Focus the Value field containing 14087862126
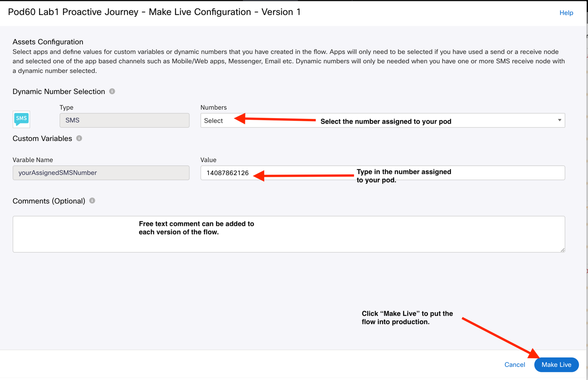 click(x=383, y=173)
